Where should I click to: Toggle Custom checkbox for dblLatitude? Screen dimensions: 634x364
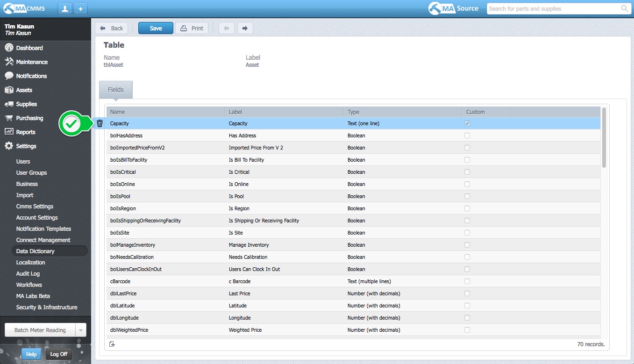(467, 306)
